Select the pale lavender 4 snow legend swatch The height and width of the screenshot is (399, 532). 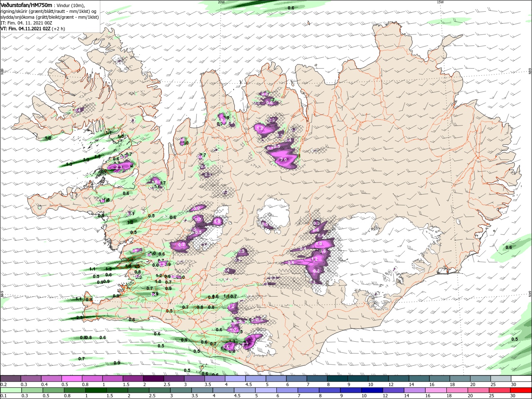click(235, 379)
